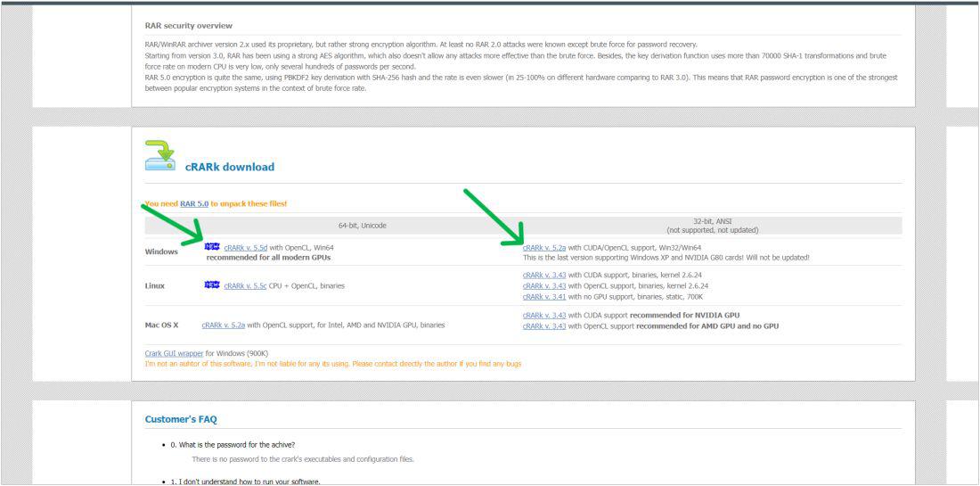Open the RAR 5.0 link
The height and width of the screenshot is (486, 980).
194,204
